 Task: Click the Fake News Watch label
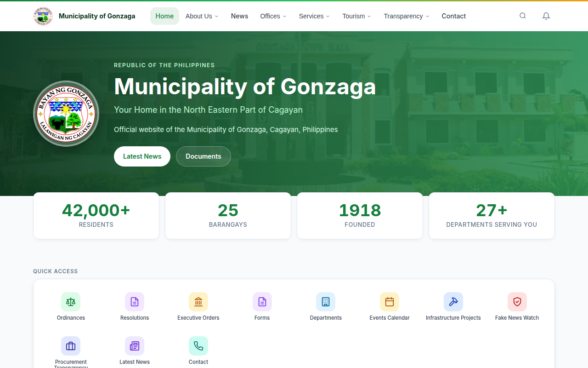point(517,318)
